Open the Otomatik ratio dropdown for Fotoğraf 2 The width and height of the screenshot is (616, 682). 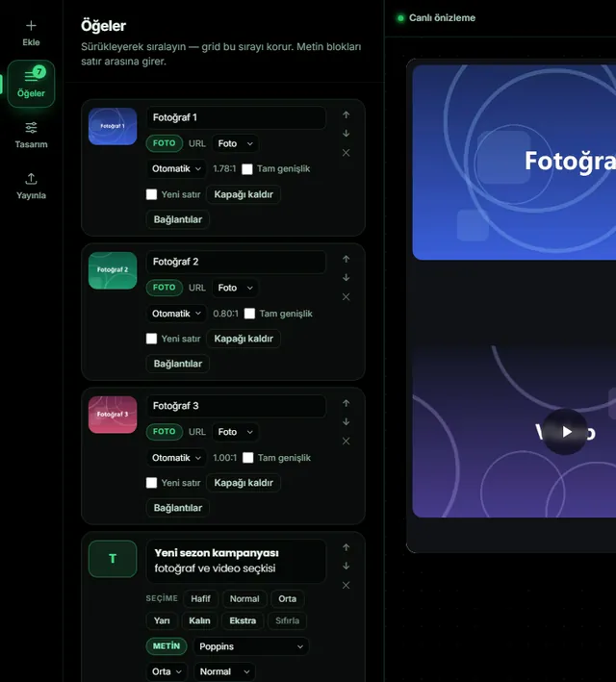[x=176, y=314]
